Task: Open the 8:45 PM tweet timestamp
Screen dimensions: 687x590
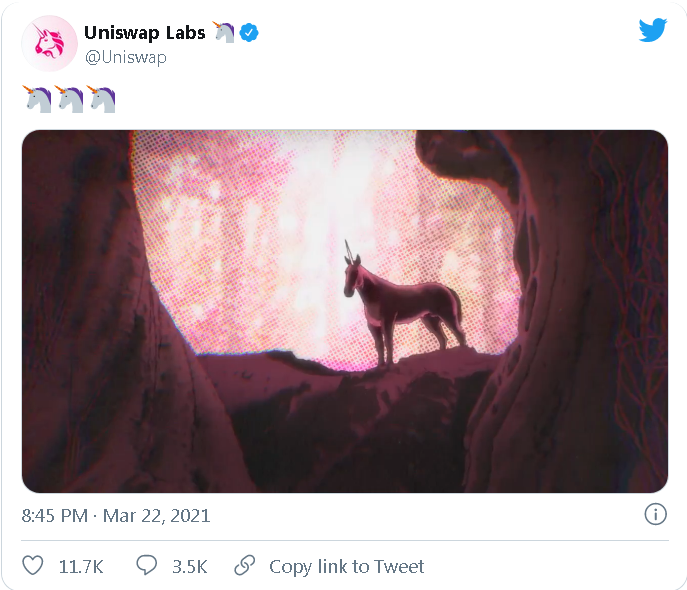Action: pyautogui.click(x=55, y=516)
